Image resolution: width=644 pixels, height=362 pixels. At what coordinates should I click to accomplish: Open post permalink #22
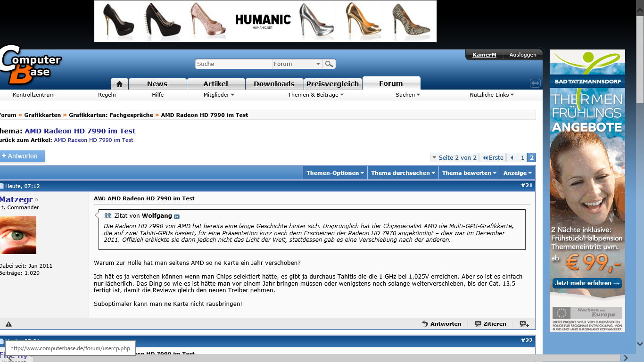[527, 340]
